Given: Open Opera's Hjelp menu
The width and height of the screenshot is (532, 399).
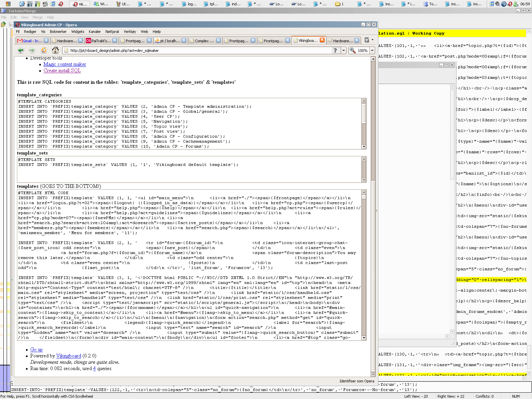Looking at the screenshot, I should click(x=157, y=32).
